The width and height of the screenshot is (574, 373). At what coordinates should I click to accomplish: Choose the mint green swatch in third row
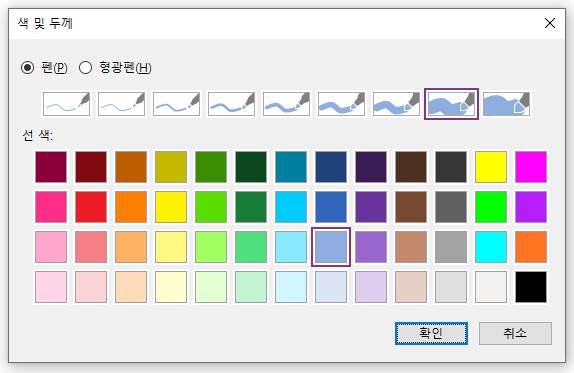251,247
